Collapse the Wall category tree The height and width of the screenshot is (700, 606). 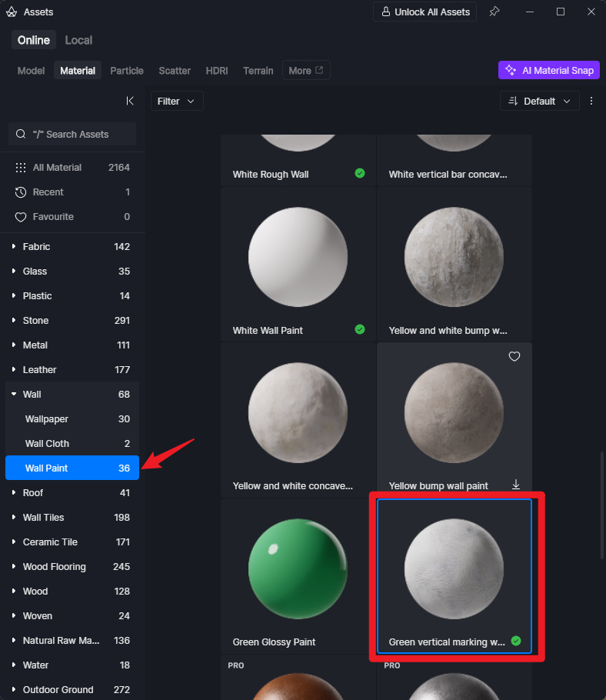(x=14, y=395)
